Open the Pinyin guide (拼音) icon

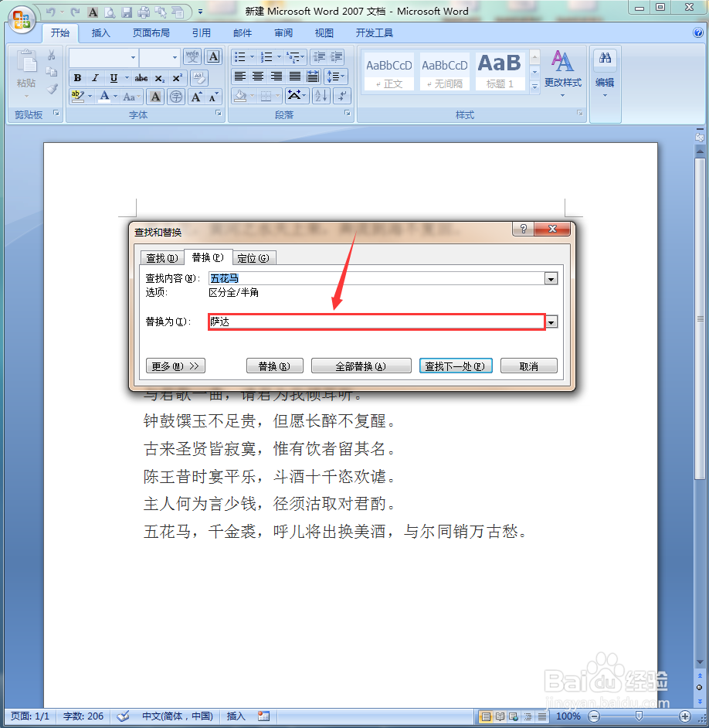[176, 97]
